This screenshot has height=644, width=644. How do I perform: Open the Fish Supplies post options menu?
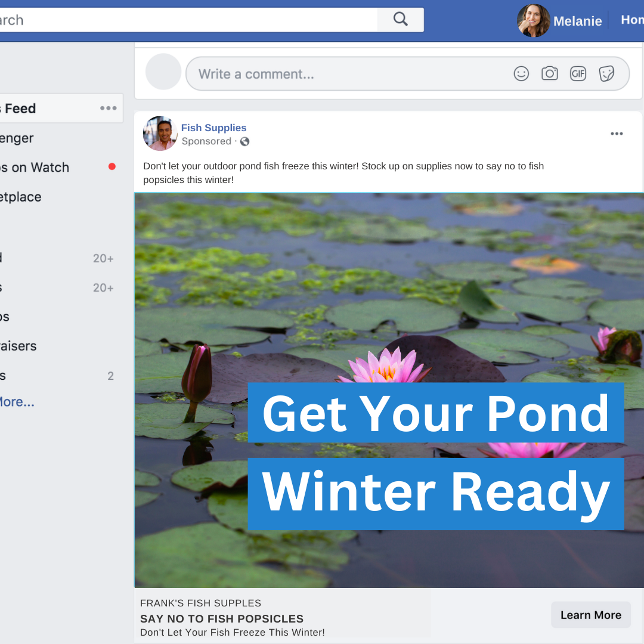[617, 134]
